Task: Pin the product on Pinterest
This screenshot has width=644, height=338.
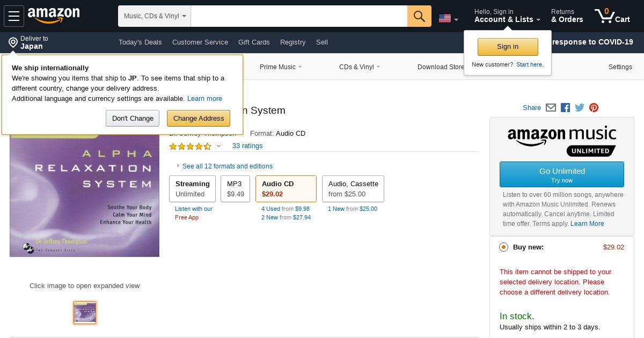Action: 594,107
